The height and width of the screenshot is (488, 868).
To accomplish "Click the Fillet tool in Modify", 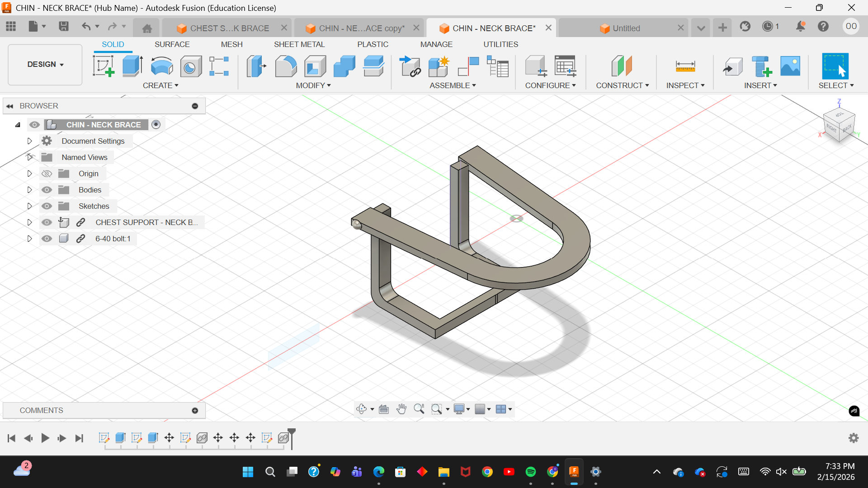I will [x=286, y=66].
